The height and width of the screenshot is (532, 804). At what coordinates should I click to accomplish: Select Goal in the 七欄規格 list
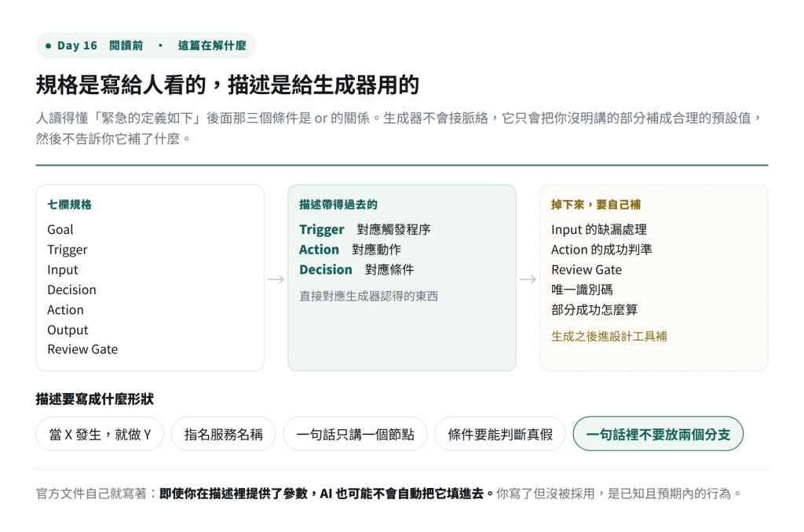60,230
